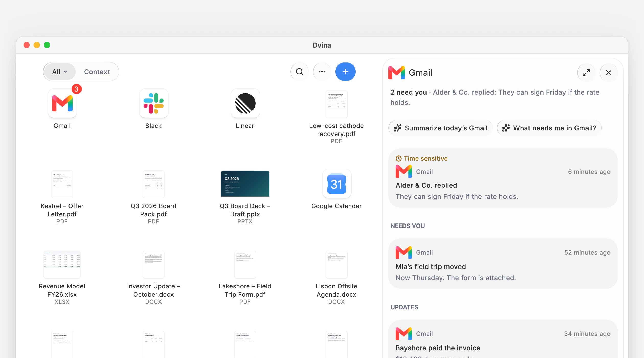Click the 6 minutes ago timestamp
The image size is (644, 358).
click(x=589, y=172)
